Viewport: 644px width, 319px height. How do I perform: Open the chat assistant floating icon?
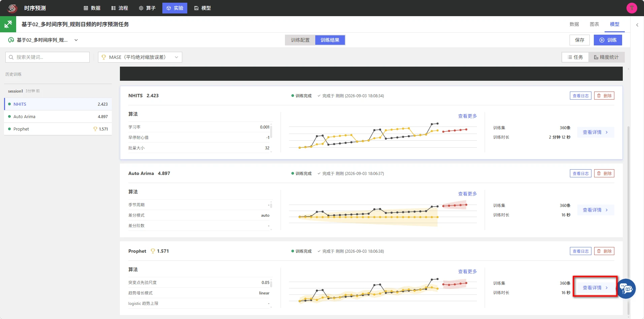pos(626,289)
